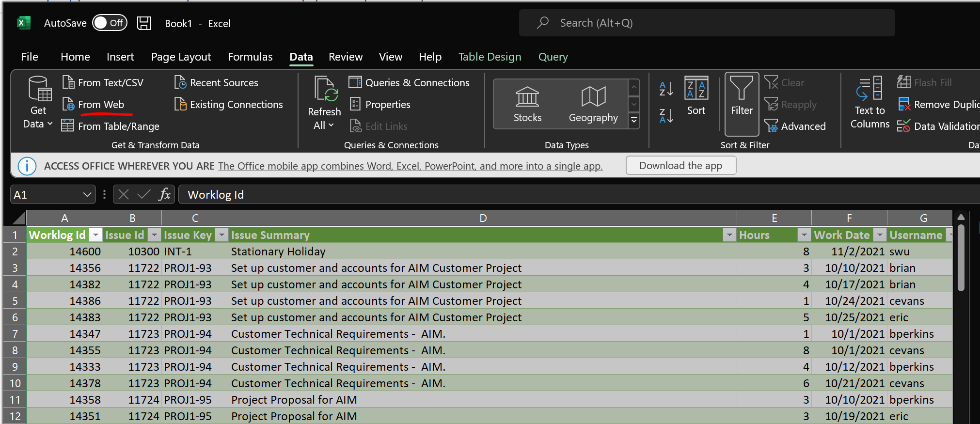Click the From Web icon
Screen dimensions: 980x424
(x=68, y=104)
